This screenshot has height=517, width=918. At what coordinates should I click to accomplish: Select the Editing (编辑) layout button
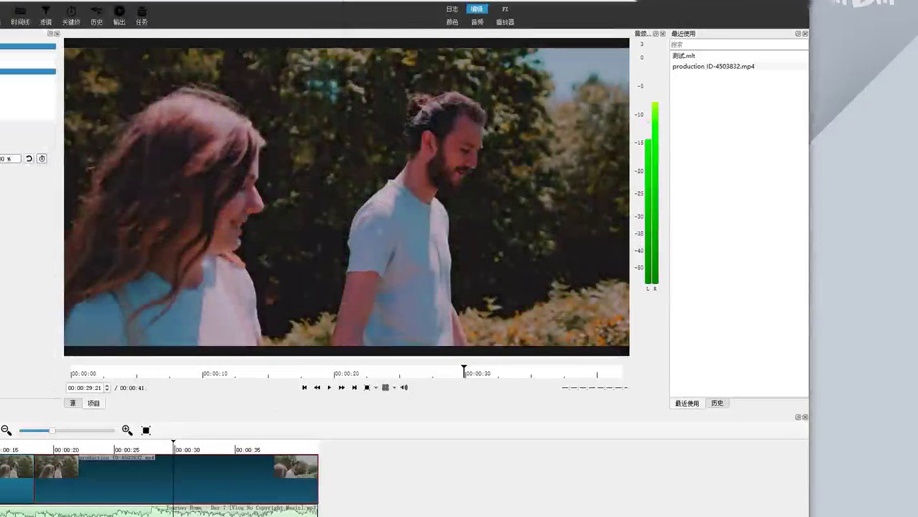(x=477, y=9)
